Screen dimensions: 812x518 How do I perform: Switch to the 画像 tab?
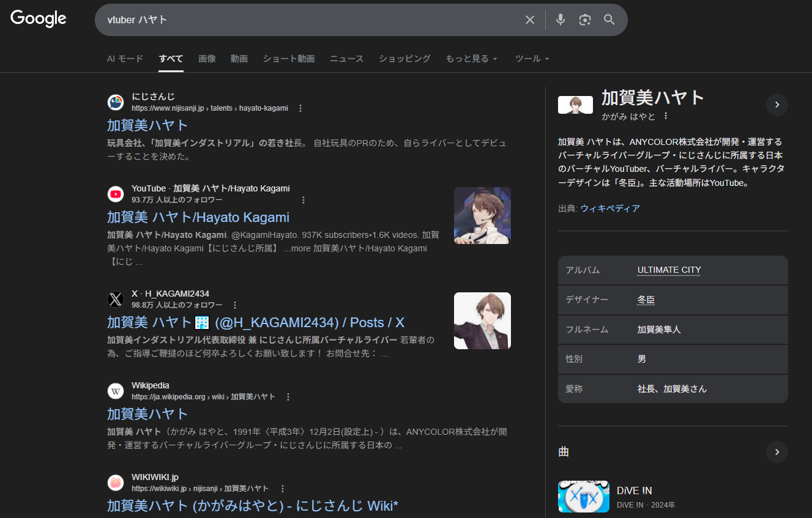tap(207, 59)
